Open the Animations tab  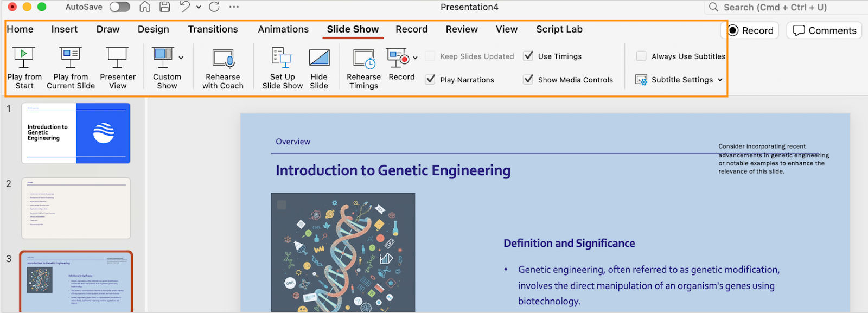click(283, 29)
